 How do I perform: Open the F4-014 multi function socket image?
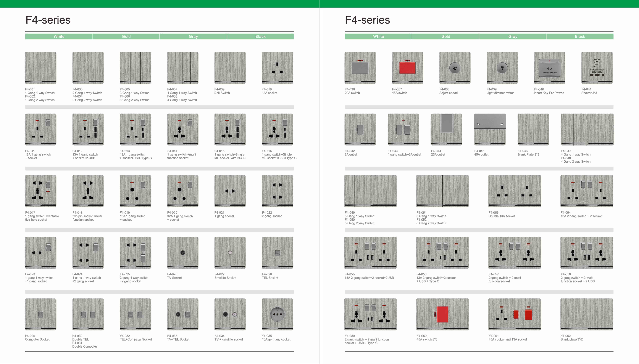[x=183, y=130]
